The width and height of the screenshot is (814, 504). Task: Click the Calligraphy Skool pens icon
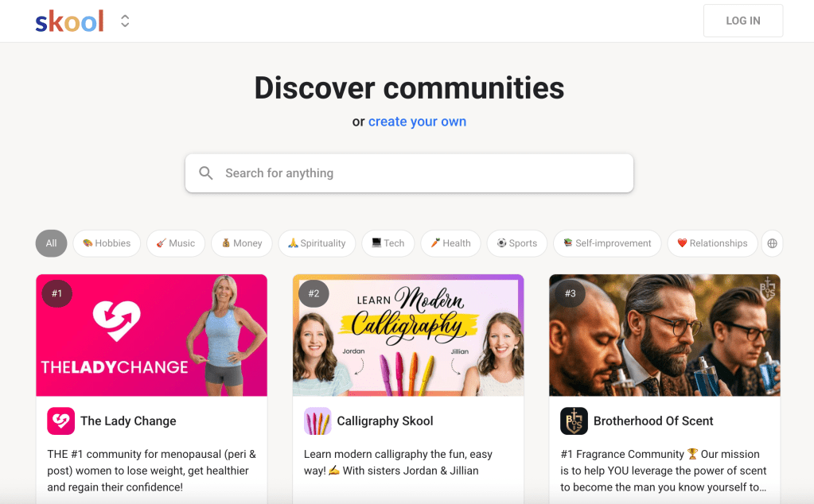click(317, 421)
